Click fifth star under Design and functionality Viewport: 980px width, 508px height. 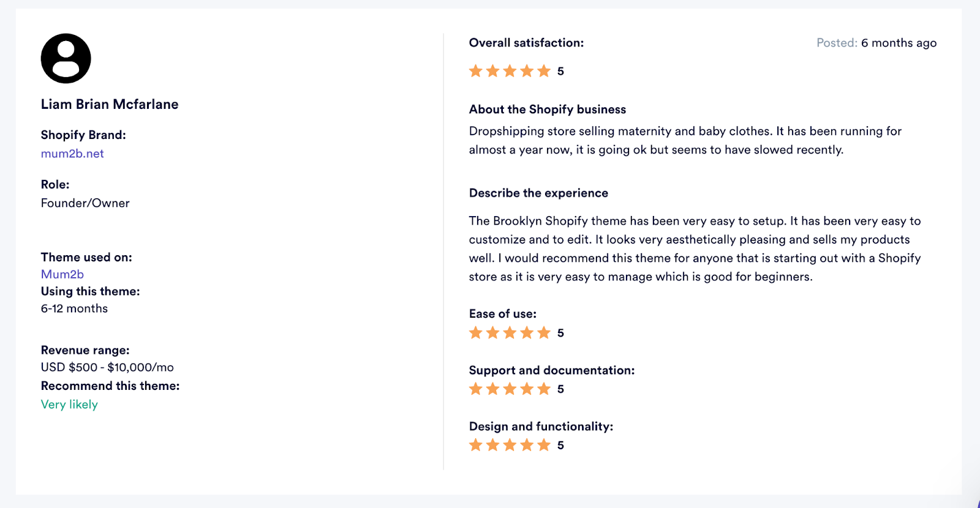click(x=544, y=445)
